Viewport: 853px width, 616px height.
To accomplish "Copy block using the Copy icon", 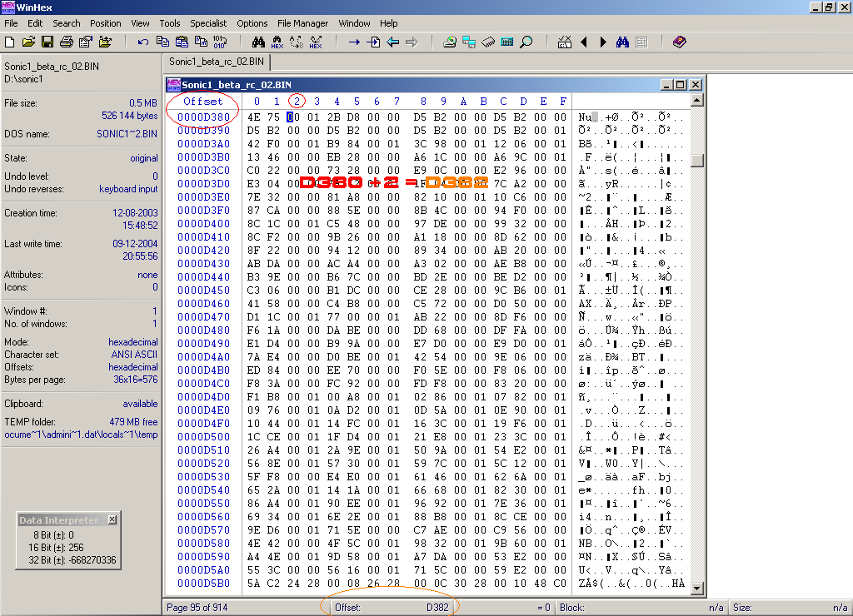I will pos(162,42).
